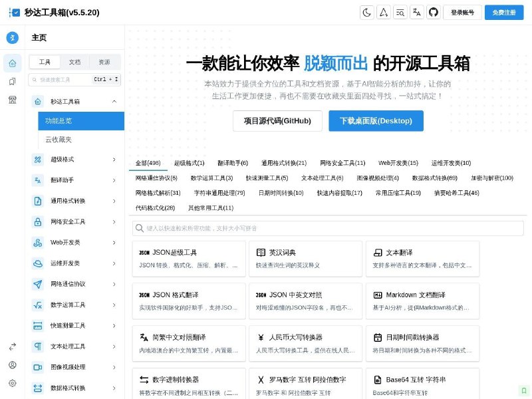
Task: Click the Base64 互转 字符串 file icon
Action: pyautogui.click(x=378, y=380)
